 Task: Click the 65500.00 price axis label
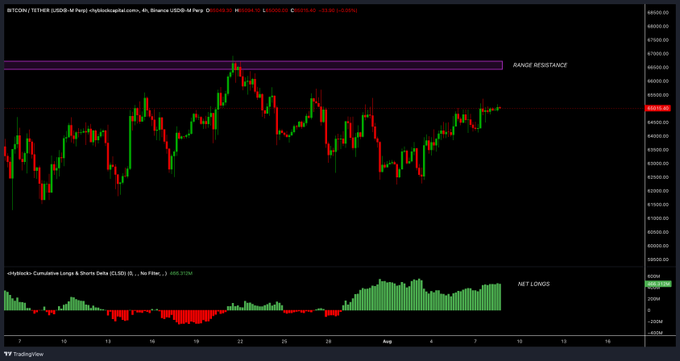[x=657, y=95]
